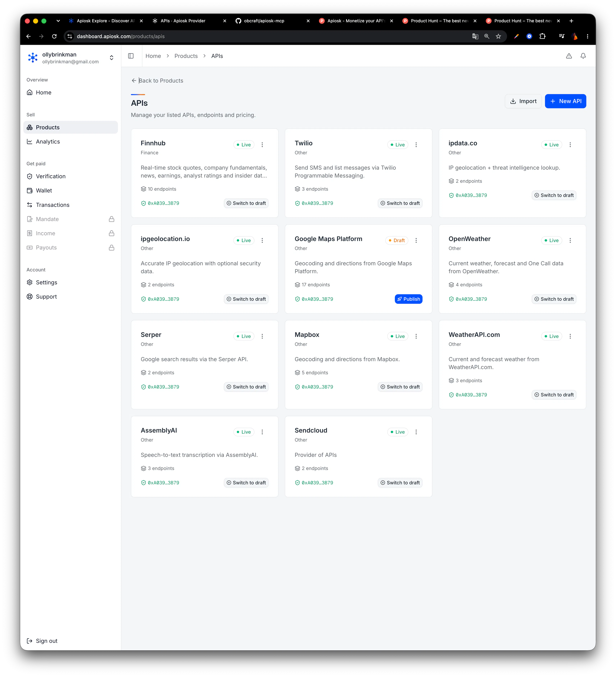
Task: Open Home in sidebar overview
Action: point(70,92)
